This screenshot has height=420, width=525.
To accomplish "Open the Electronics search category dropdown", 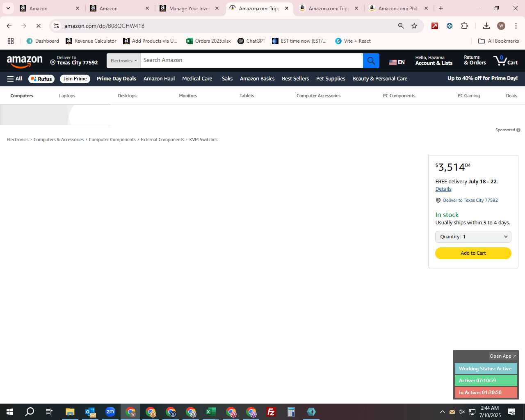I will pyautogui.click(x=123, y=61).
